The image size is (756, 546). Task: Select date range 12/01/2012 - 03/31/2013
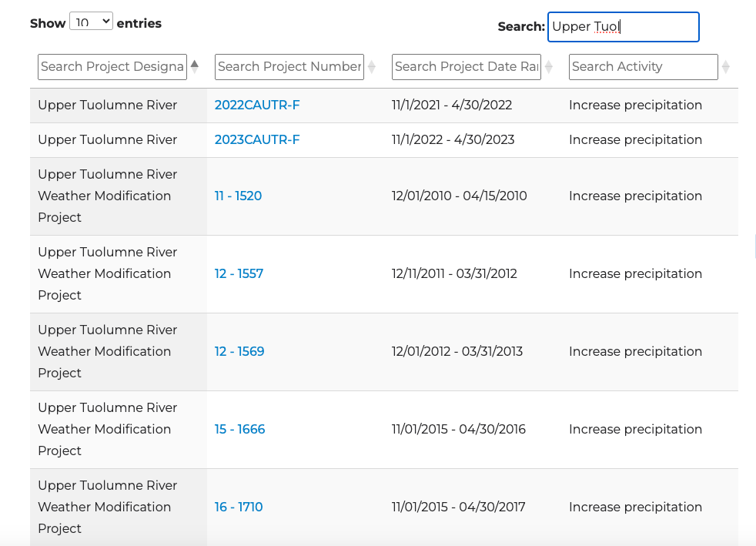click(457, 351)
